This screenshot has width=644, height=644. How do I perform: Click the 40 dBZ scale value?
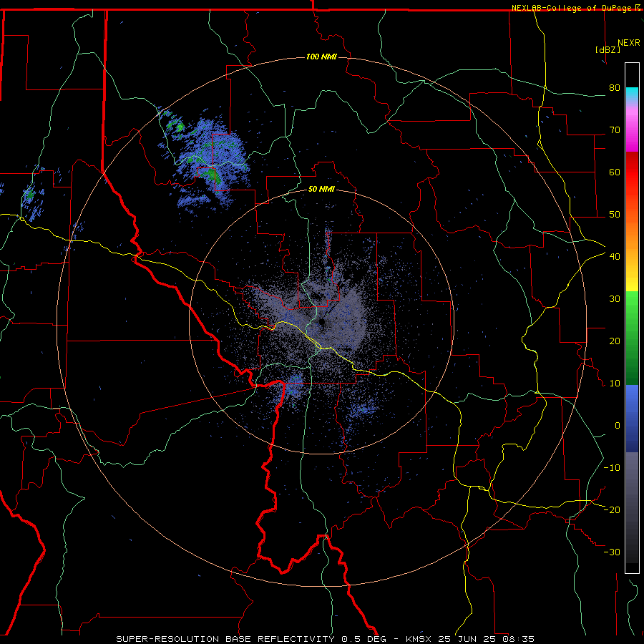(615, 257)
